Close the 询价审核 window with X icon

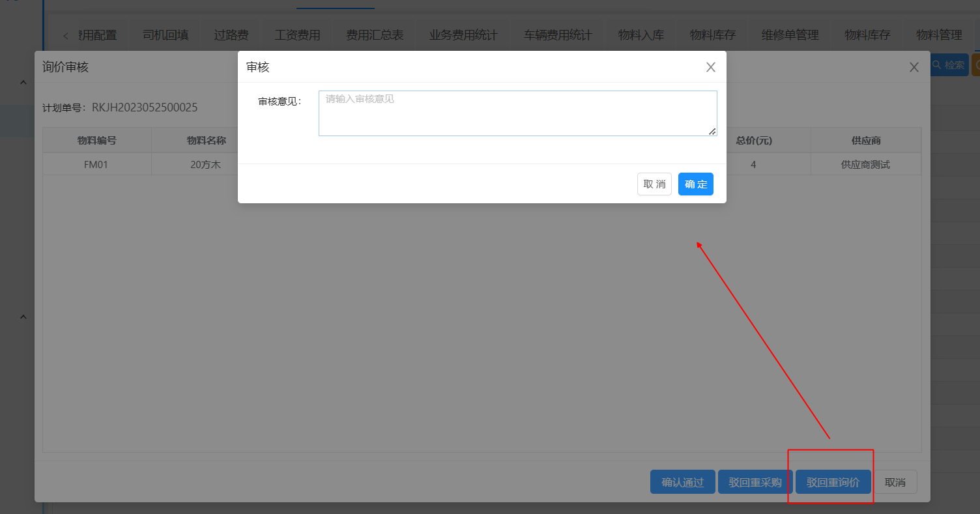click(914, 67)
